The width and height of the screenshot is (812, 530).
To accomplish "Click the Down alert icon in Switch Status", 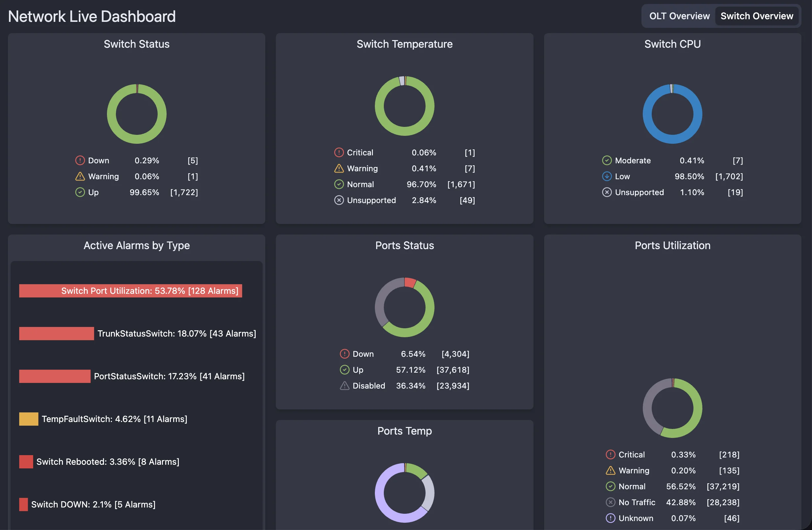I will click(x=80, y=160).
